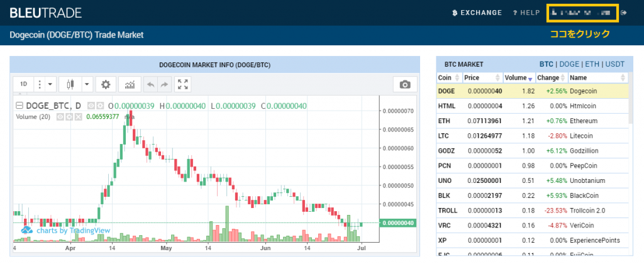Toggle fullscreen chart mode icon
Viewport: 644px width, 264px height.
click(183, 85)
